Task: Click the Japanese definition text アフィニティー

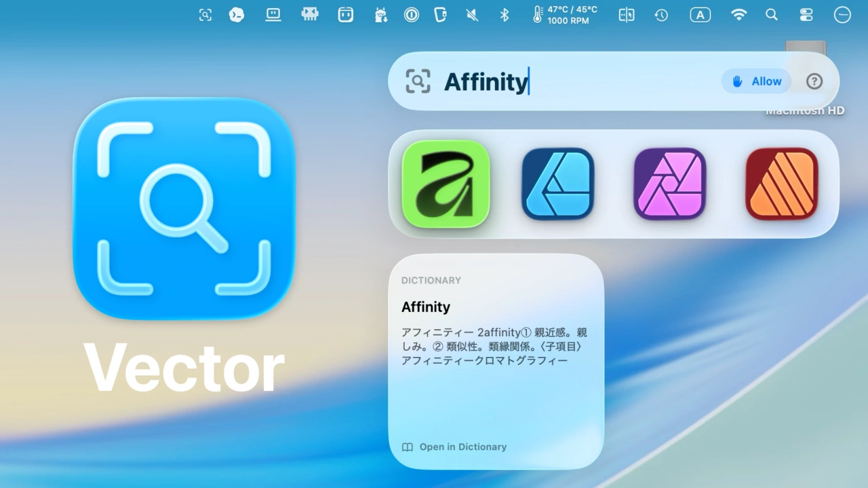Action: point(495,346)
